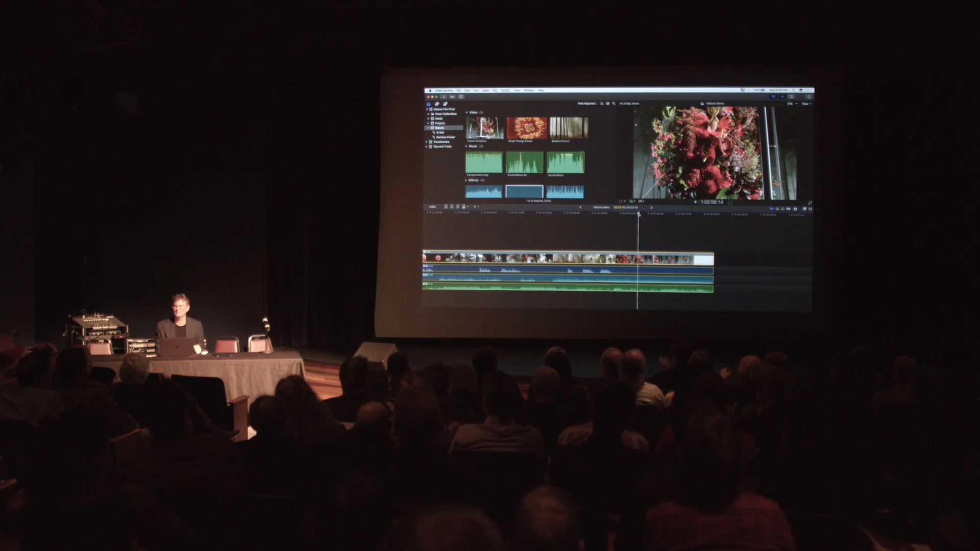Open the Clip menu
The width and height of the screenshot is (980, 551).
(x=495, y=90)
